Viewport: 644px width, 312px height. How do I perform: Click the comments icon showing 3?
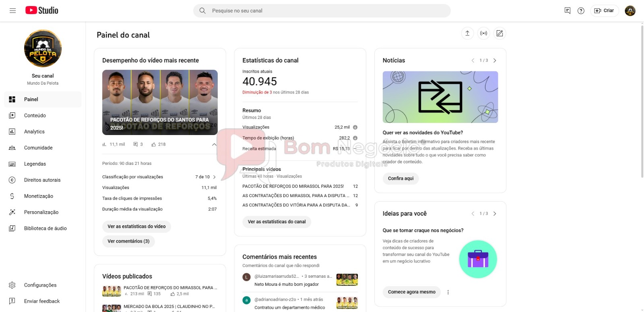[x=136, y=144]
